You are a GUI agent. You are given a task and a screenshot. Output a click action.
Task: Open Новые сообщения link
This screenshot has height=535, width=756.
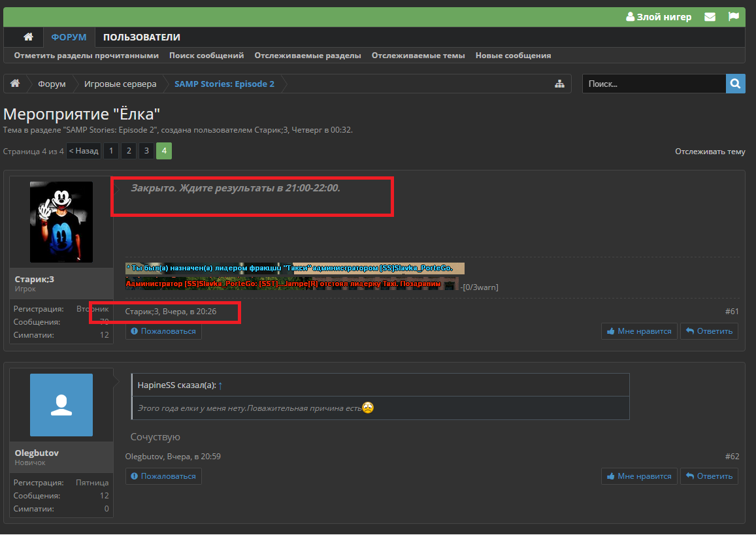tap(513, 56)
